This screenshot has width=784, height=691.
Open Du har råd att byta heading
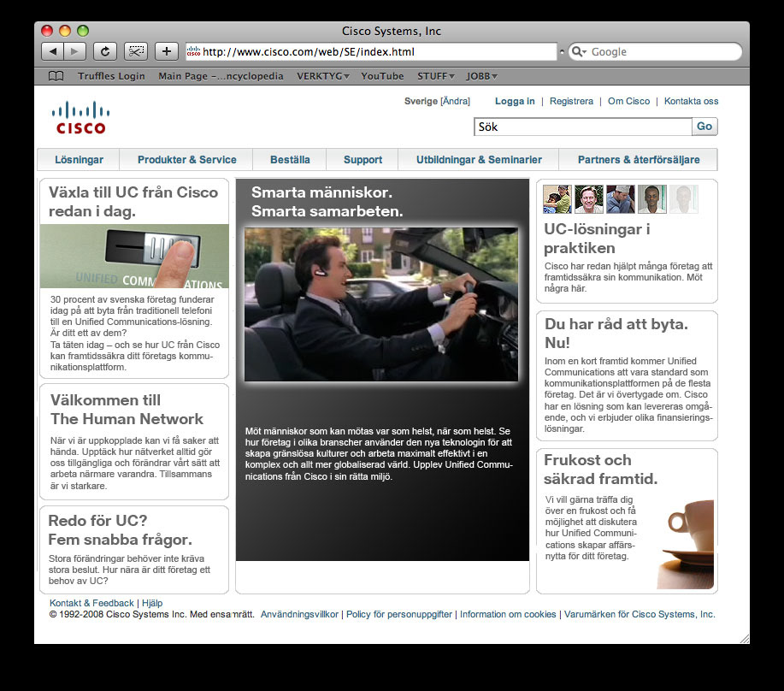click(x=616, y=333)
